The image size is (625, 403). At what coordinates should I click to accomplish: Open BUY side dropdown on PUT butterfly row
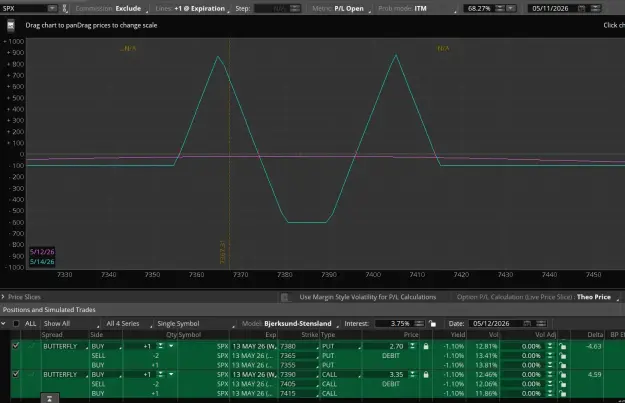[106, 346]
